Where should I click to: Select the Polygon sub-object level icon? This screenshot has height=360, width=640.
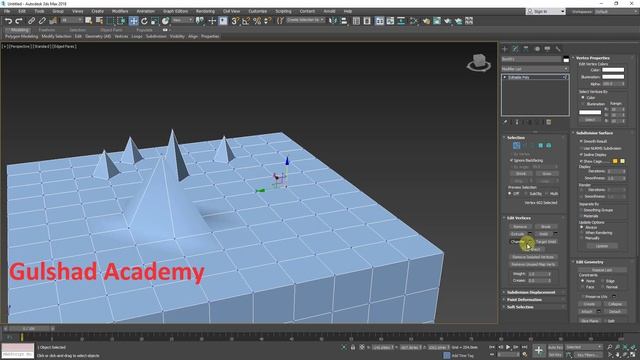point(540,146)
